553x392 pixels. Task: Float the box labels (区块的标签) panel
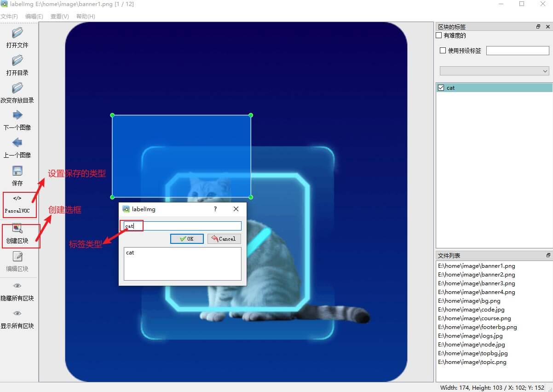click(x=538, y=27)
